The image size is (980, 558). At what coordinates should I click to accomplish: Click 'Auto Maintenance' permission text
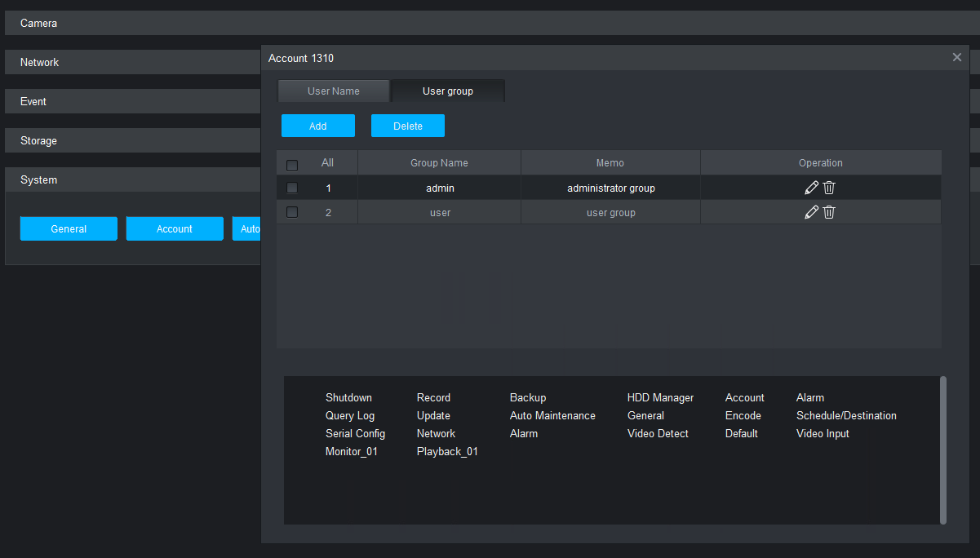pos(552,416)
